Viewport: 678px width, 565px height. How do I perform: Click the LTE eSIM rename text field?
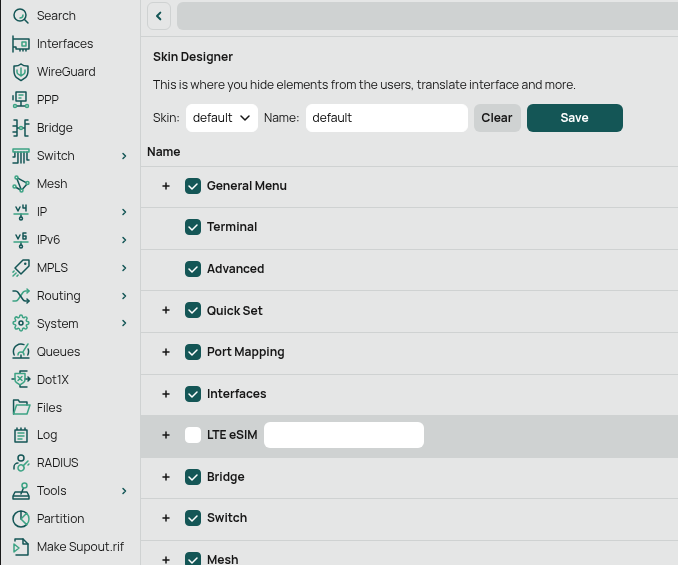(343, 435)
